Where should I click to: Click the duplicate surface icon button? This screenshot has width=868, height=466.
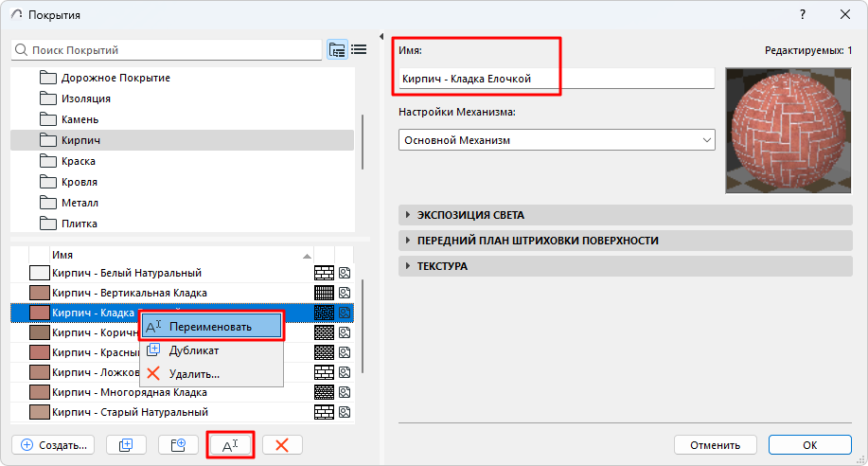pyautogui.click(x=126, y=445)
